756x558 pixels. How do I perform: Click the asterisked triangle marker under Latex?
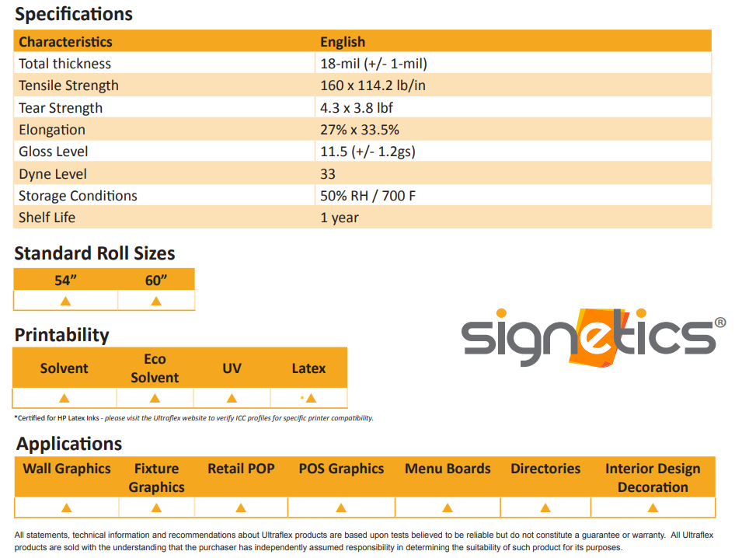click(x=309, y=399)
